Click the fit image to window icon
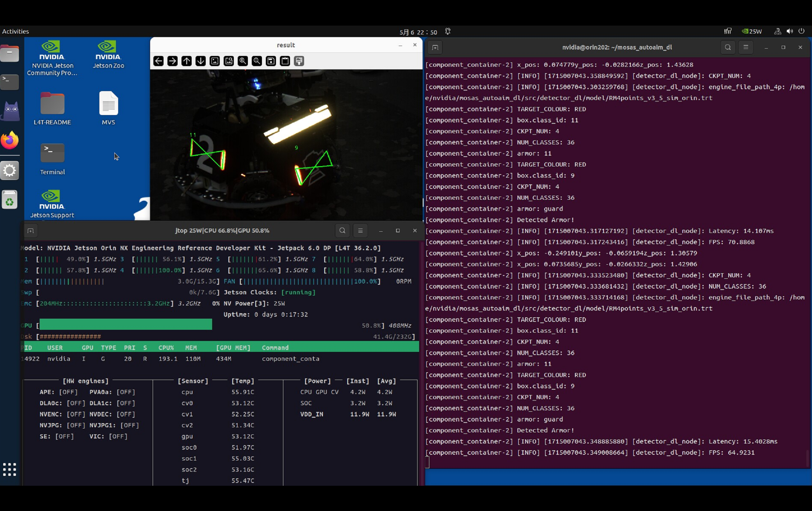The height and width of the screenshot is (511, 812). (x=229, y=61)
